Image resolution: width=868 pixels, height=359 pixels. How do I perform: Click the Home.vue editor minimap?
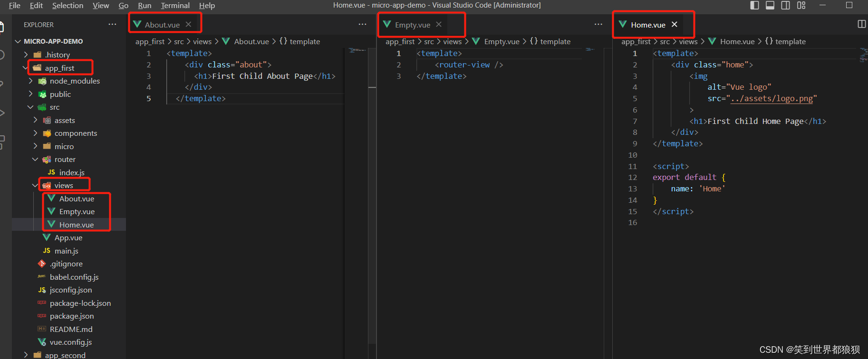coord(863,54)
